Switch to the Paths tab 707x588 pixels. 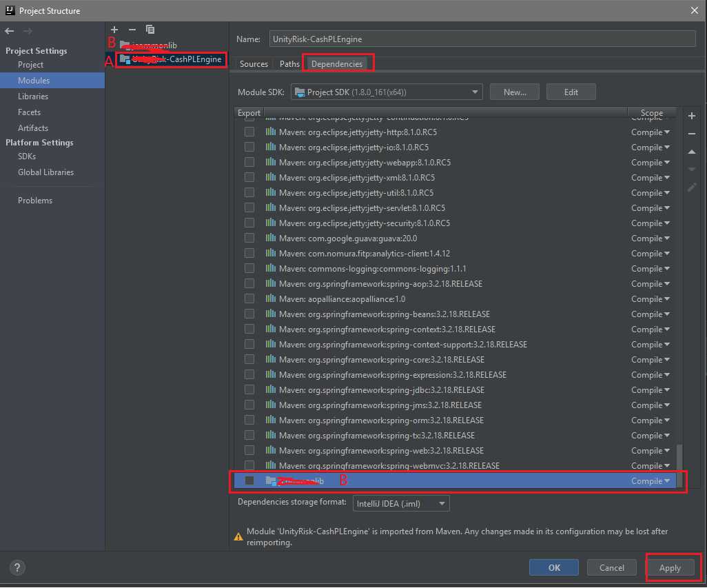click(x=289, y=64)
